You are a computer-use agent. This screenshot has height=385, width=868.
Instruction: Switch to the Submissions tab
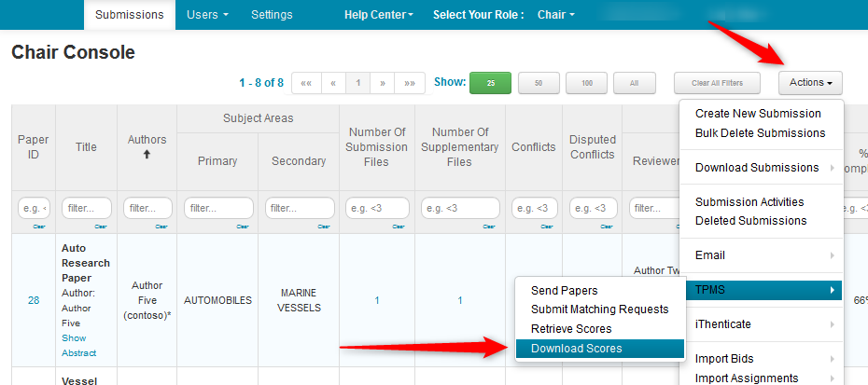point(130,15)
